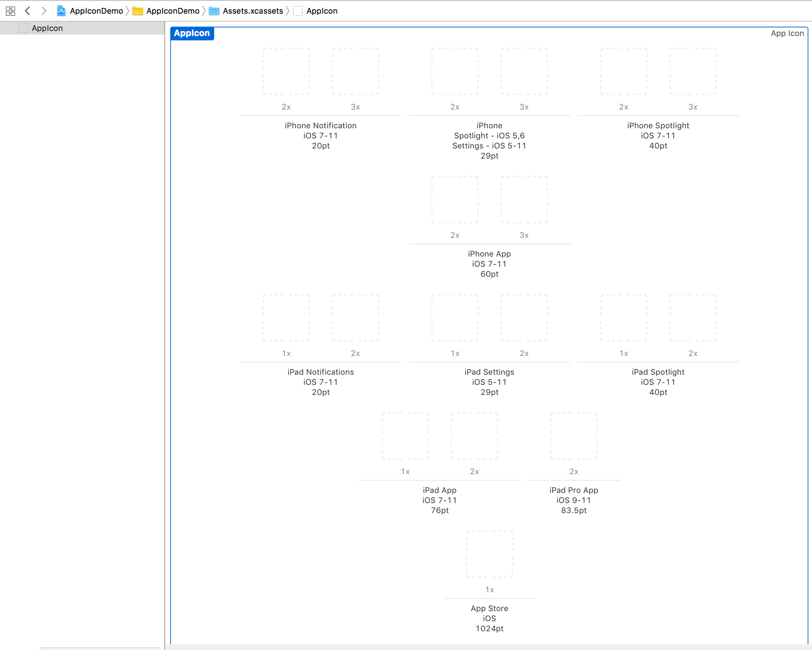Screen dimensions: 812x650
Task: Select iPhone Spotlight 40pt 2x slot
Action: pyautogui.click(x=624, y=71)
